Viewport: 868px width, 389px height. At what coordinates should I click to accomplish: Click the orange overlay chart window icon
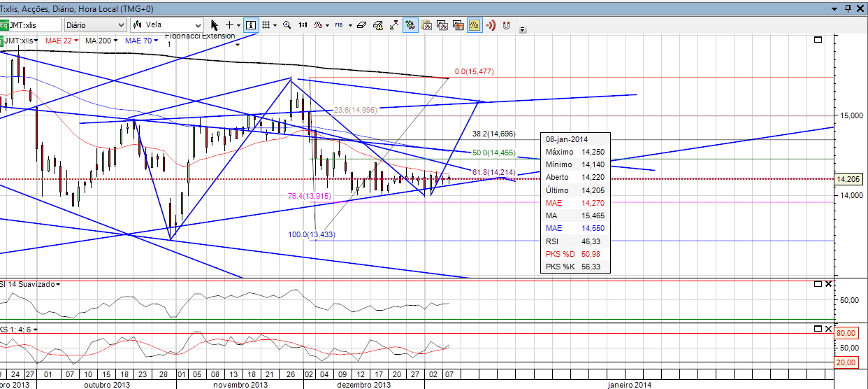(458, 24)
